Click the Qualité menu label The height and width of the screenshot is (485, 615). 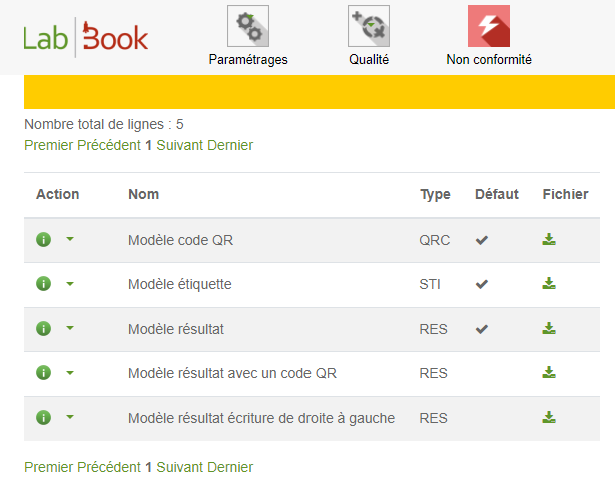click(x=369, y=59)
